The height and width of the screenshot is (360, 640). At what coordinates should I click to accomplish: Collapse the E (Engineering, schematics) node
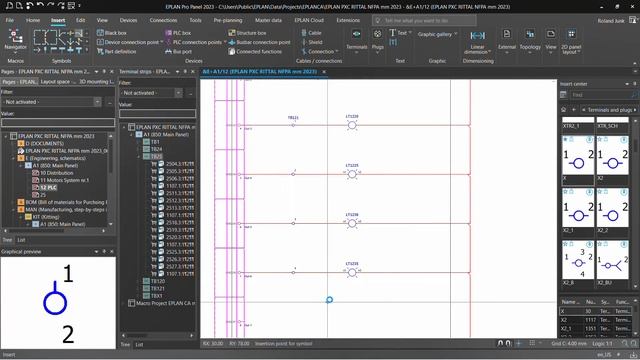[13, 158]
